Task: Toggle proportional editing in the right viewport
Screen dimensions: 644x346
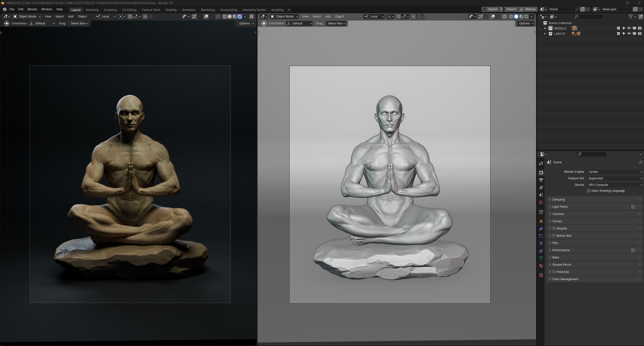Action: click(x=414, y=17)
